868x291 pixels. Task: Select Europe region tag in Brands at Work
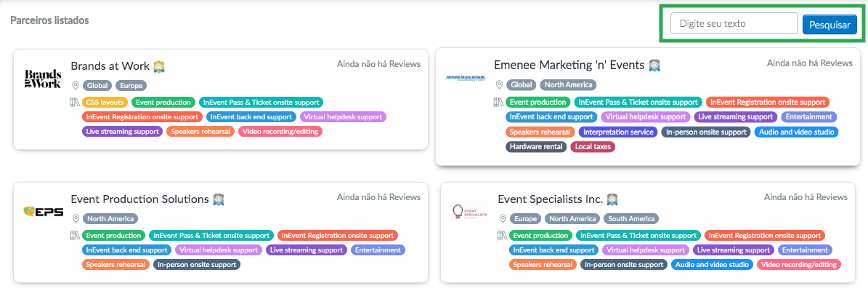coord(131,86)
